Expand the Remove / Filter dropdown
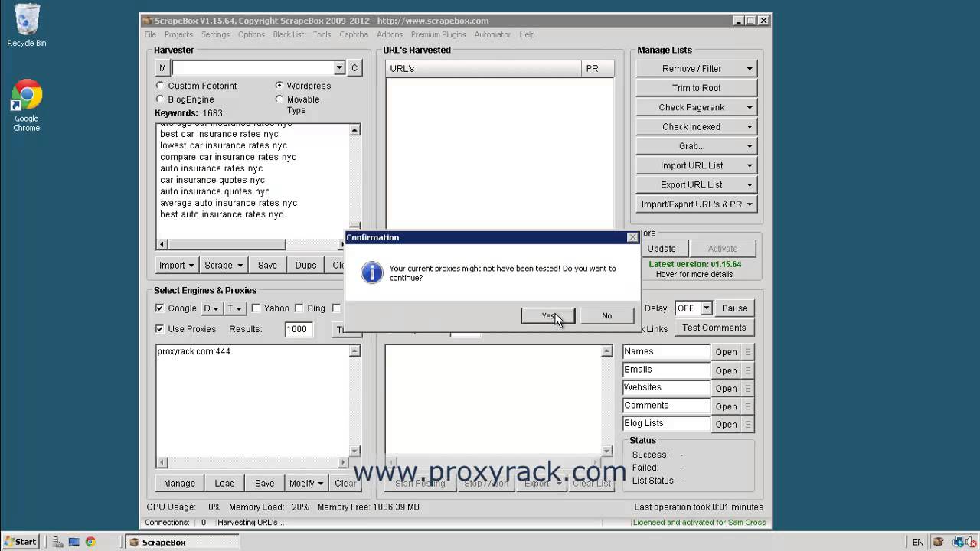 696,68
